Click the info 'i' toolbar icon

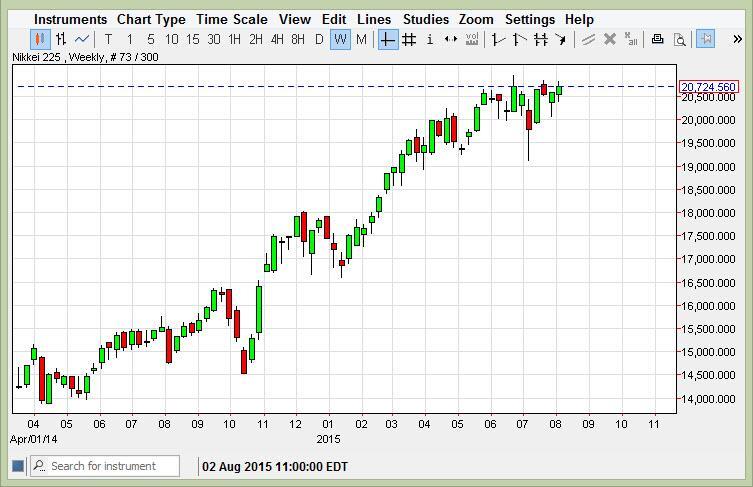[430, 39]
